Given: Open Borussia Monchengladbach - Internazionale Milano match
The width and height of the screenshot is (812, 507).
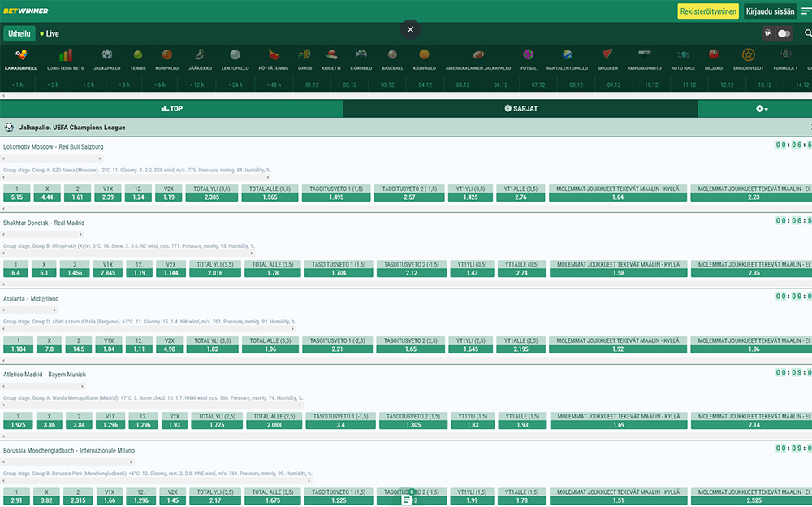Looking at the screenshot, I should click(69, 450).
